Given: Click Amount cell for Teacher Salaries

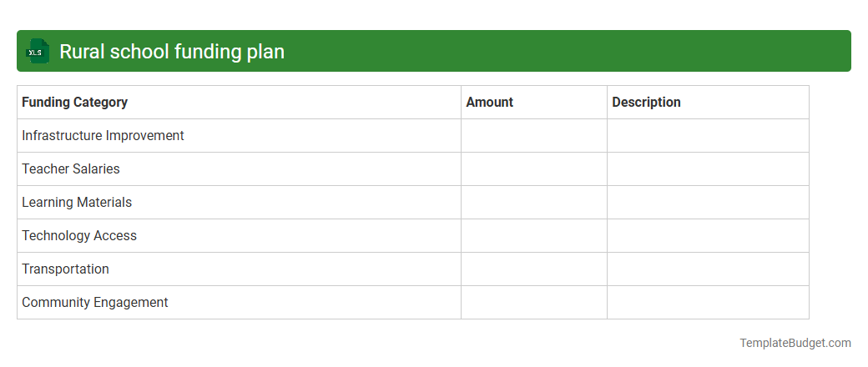Looking at the screenshot, I should (x=534, y=169).
